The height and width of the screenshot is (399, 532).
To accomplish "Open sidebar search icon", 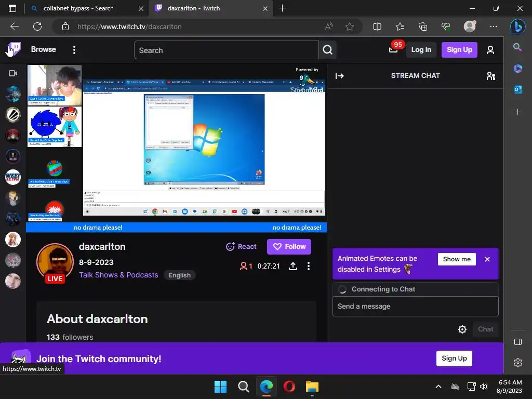I will coord(517,47).
